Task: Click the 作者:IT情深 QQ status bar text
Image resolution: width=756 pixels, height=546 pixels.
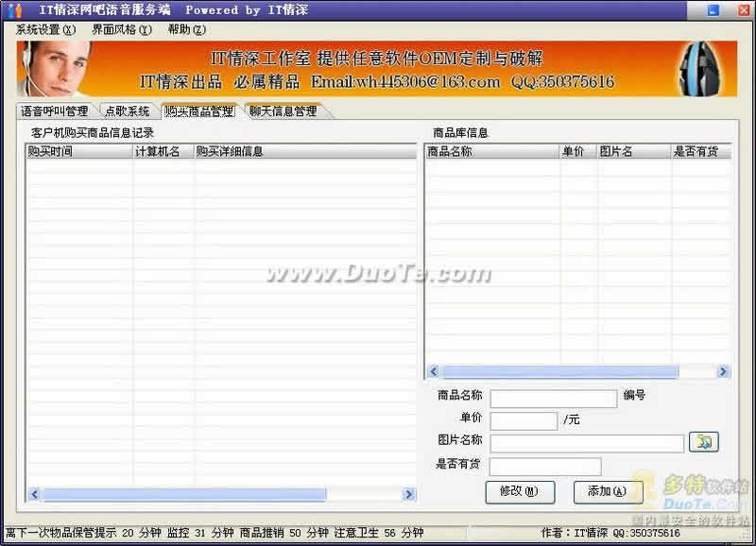Action: point(610,533)
